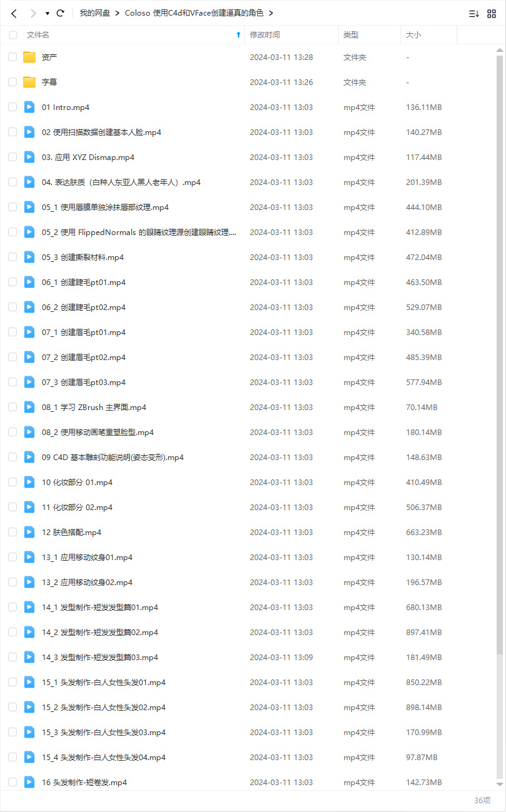506x812 pixels.
Task: Click the forward navigation arrow
Action: tap(32, 13)
